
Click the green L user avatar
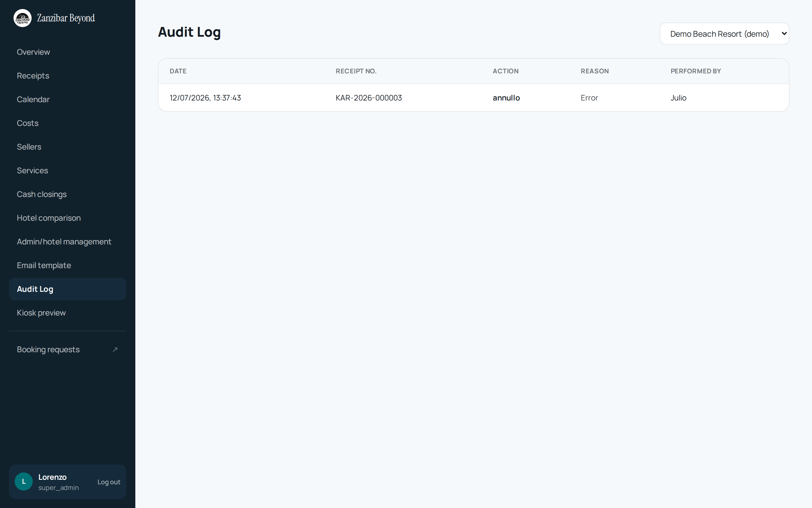click(x=23, y=481)
